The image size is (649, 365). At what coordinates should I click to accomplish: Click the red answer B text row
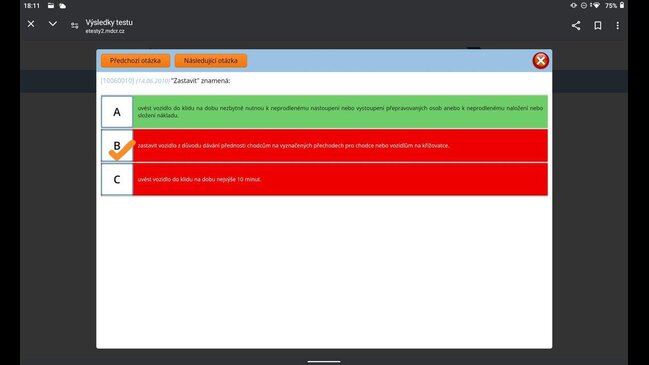340,146
